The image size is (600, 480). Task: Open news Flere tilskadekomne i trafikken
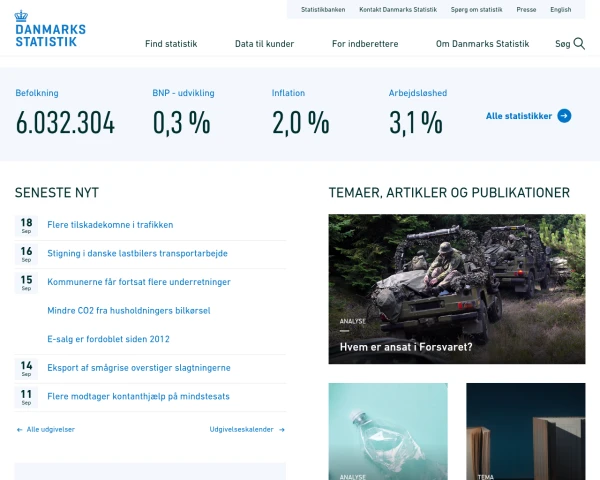coord(110,225)
